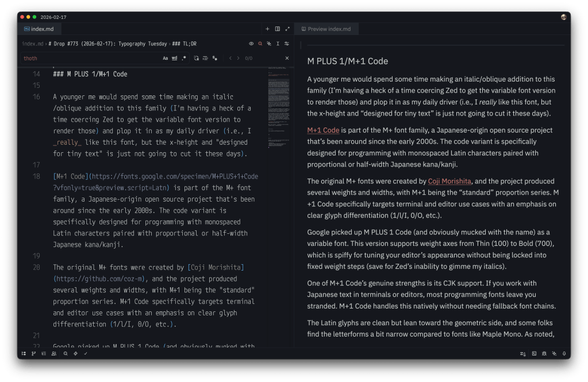588x382 pixels.
Task: Toggle whole-word search match
Action: [175, 58]
